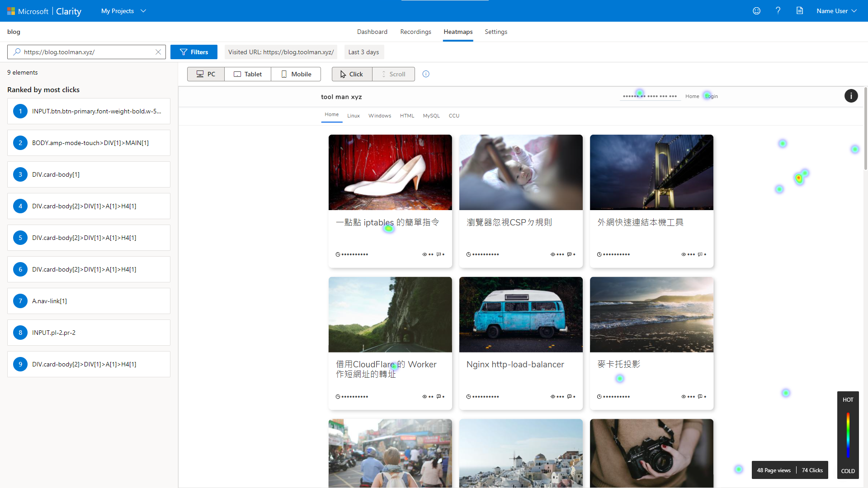Select ranked element 1 INPUT.btn.btn-primary
The height and width of the screenshot is (488, 868).
(x=89, y=111)
